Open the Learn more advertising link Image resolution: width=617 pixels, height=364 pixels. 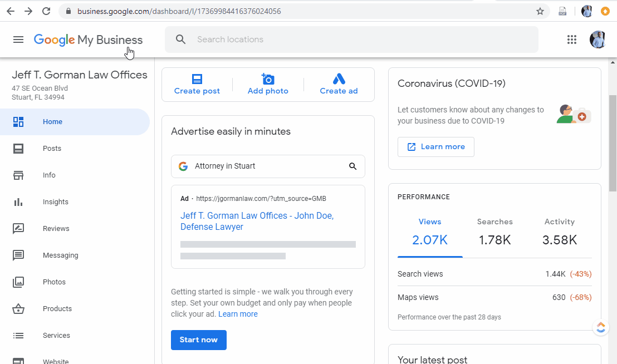tap(238, 314)
